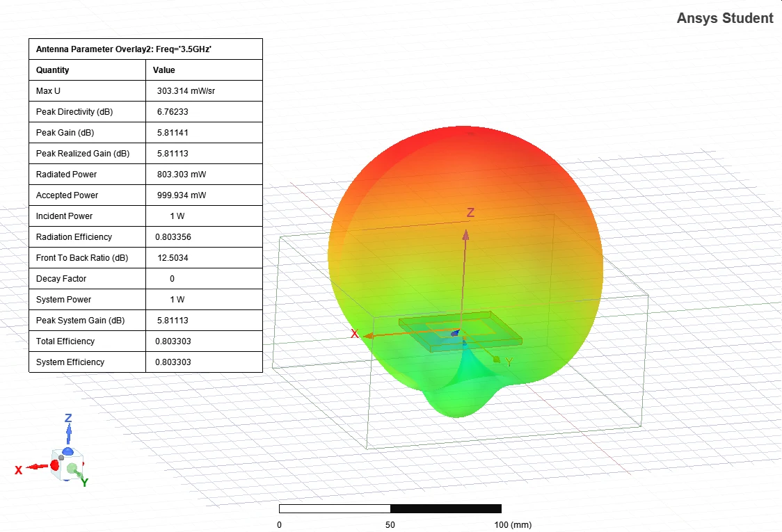The width and height of the screenshot is (782, 532).
Task: Click the 'Antenna Parameter Overlay2' table title
Action: pos(124,49)
